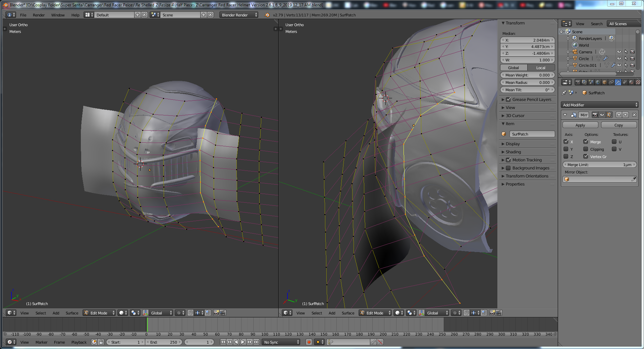Open the Render menu in top bar
Screen dimensions: 644x349
coord(39,15)
